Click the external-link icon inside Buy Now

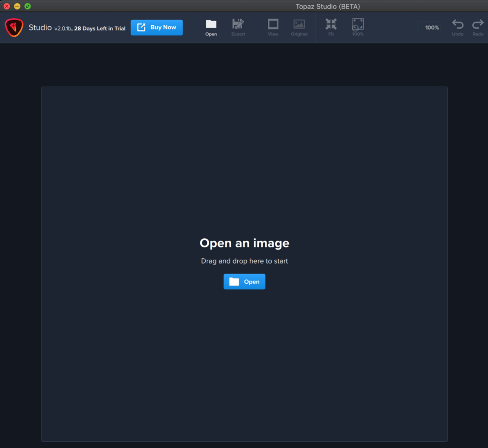tap(142, 27)
